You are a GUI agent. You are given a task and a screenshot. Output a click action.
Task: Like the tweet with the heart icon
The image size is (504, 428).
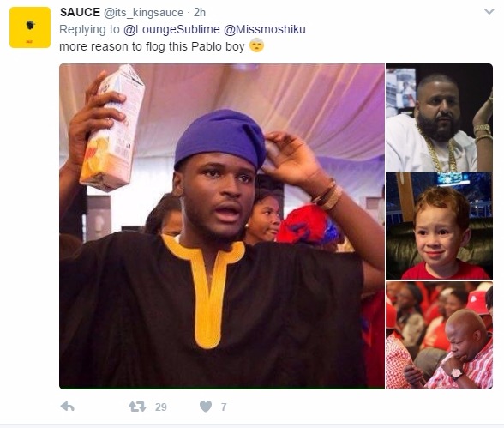[x=206, y=407]
